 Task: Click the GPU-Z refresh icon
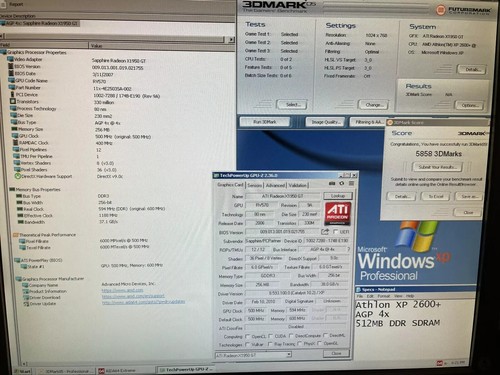click(342, 184)
